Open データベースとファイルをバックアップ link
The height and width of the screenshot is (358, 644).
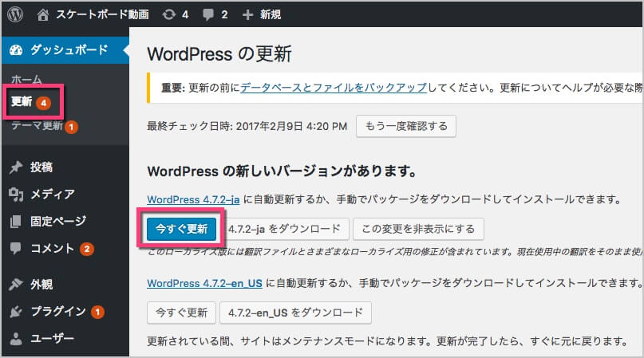(x=334, y=88)
